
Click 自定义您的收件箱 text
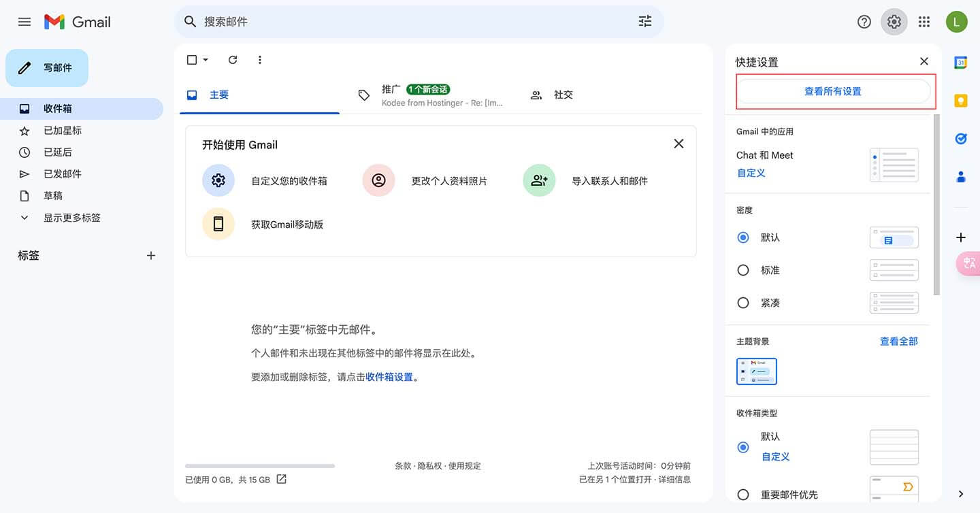coord(289,181)
